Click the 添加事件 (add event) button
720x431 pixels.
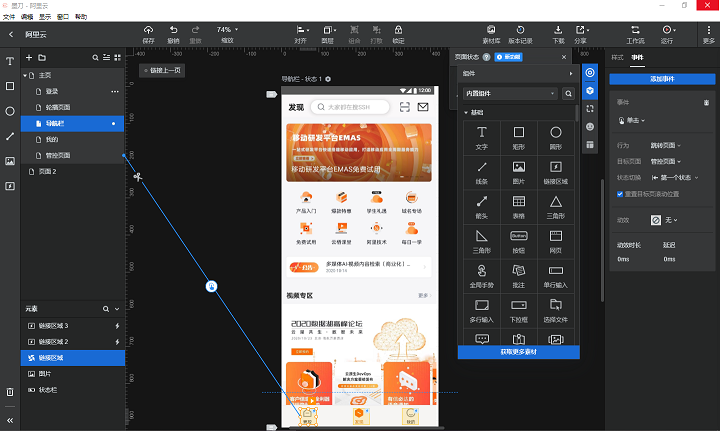(662, 79)
